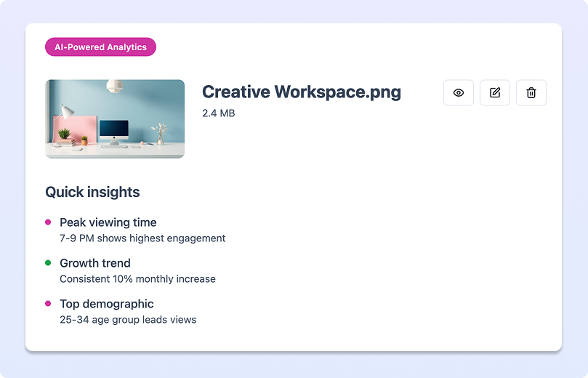The height and width of the screenshot is (378, 588).
Task: Click the white desk lamp in the thumbnail
Action: click(65, 112)
